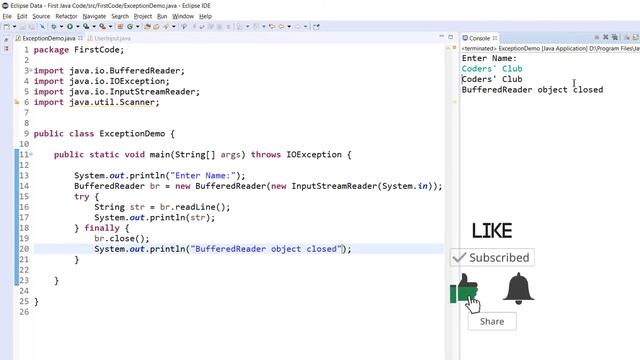This screenshot has width=640, height=360.
Task: Open the Edit menu
Action: [22, 16]
